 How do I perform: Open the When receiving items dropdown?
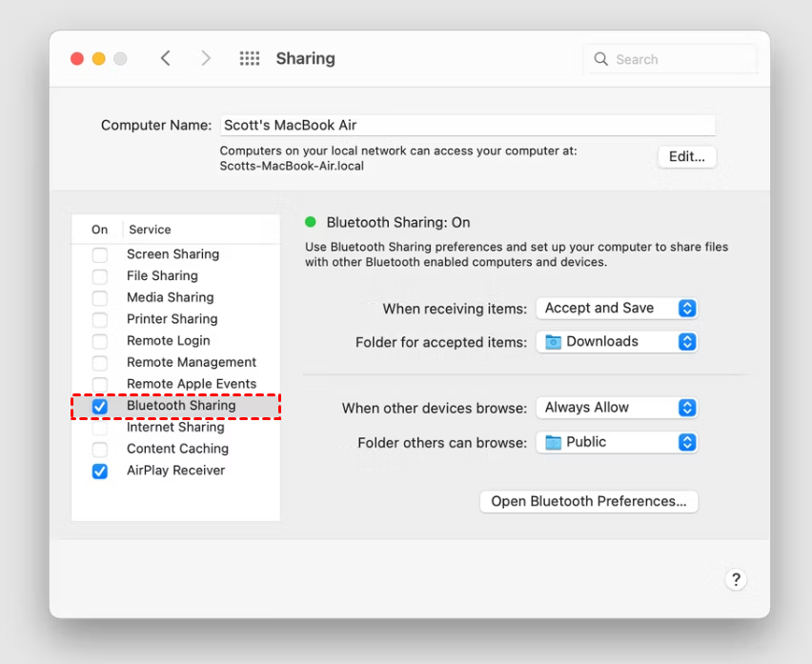point(617,309)
